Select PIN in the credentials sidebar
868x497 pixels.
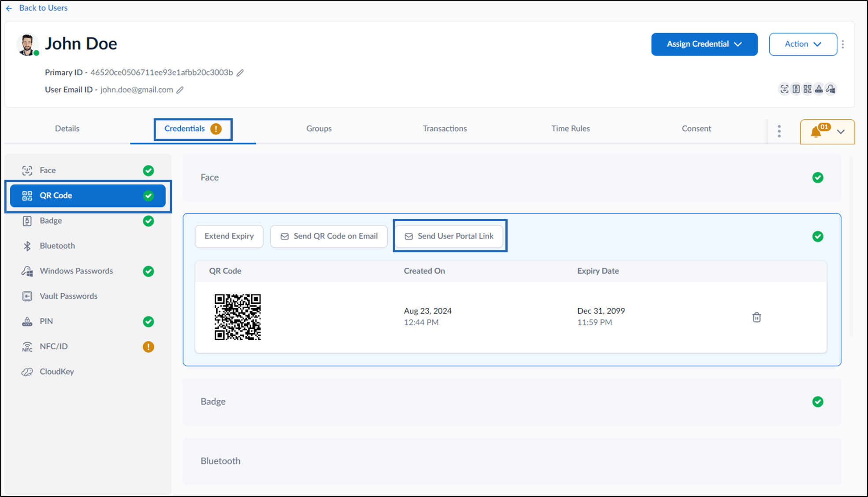coord(88,321)
